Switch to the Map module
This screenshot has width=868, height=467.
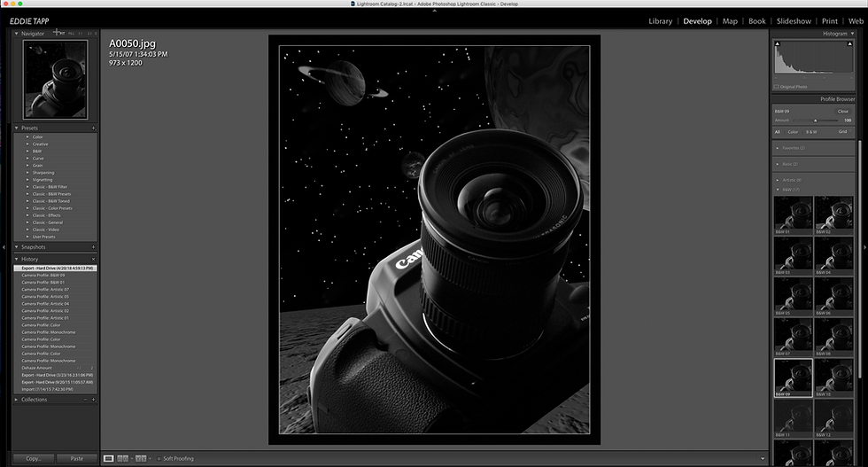pos(730,21)
